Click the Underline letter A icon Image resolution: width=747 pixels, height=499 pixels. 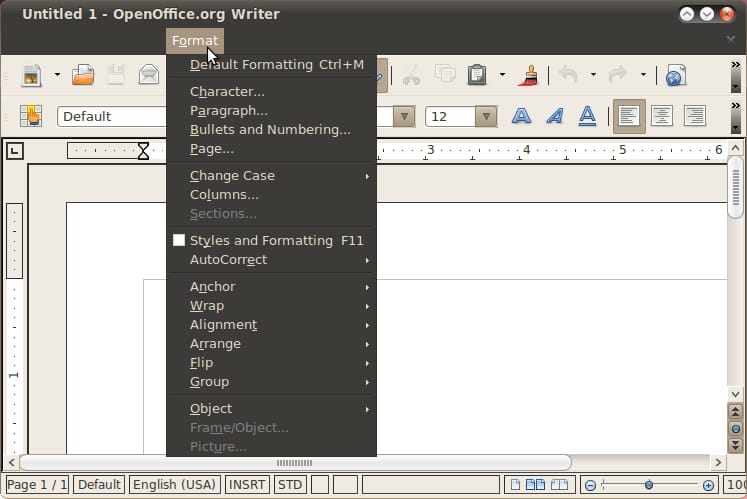tap(589, 116)
